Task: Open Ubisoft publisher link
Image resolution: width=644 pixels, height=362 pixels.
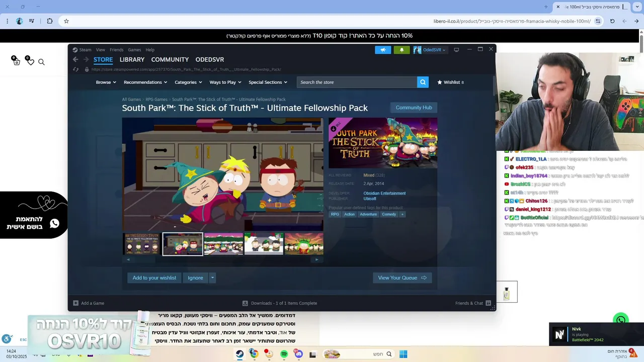Action: 370,199
